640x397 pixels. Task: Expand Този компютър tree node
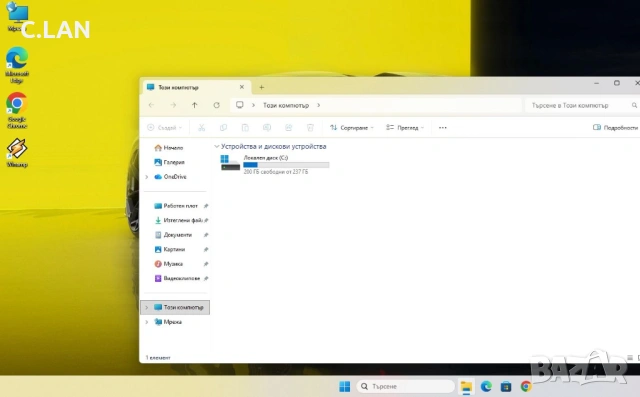pos(147,307)
